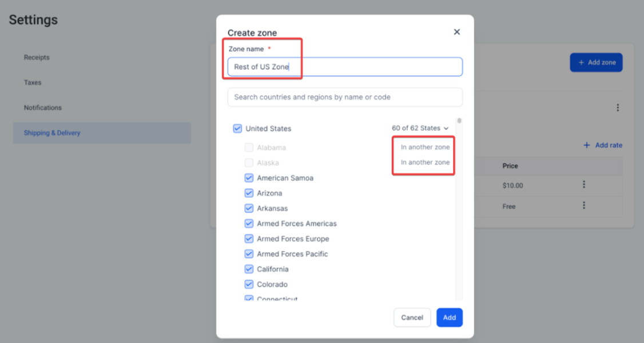Open Shipping & Delivery settings
Viewport: 644px width, 343px height.
[x=52, y=133]
